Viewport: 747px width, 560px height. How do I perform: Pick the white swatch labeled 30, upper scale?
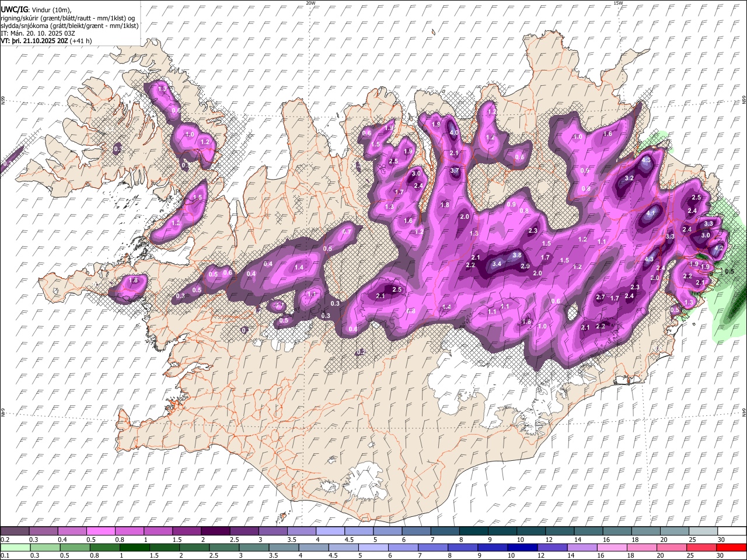[731, 531]
